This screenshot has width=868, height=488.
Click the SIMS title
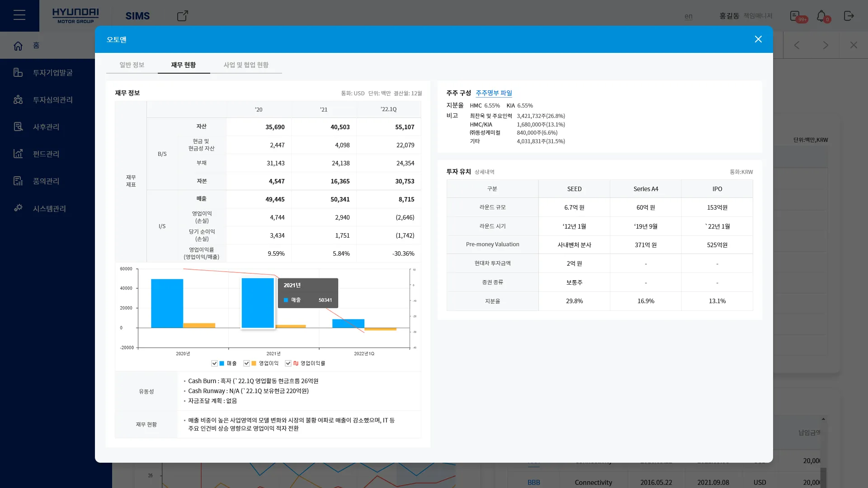tap(137, 16)
